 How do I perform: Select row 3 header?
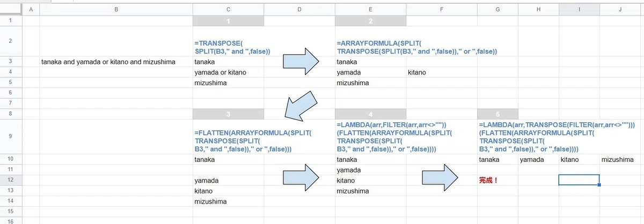(x=10, y=62)
